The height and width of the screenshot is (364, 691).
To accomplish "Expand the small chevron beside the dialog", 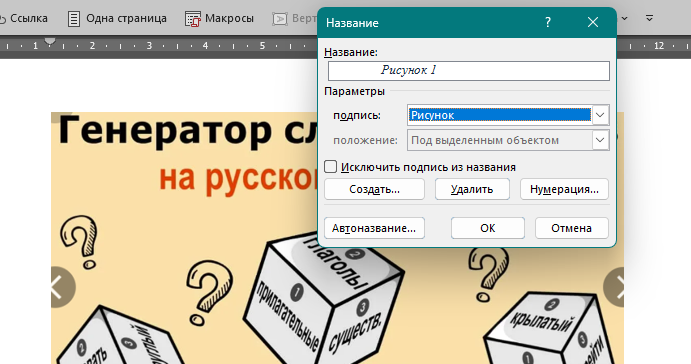I will [x=624, y=19].
